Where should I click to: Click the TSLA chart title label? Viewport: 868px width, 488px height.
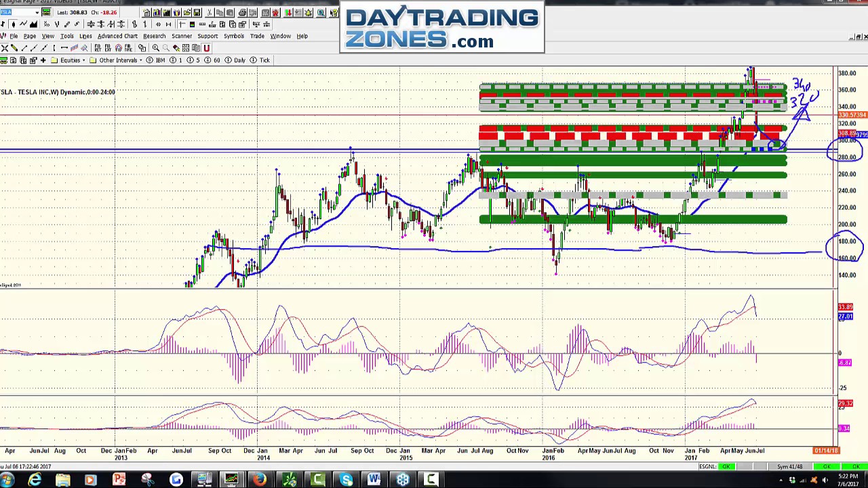[58, 92]
